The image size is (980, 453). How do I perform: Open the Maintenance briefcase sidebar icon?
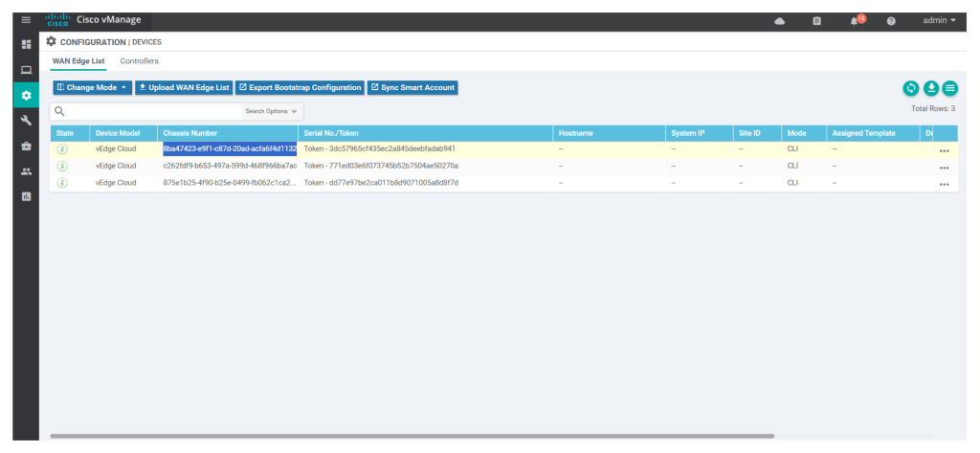[26, 146]
